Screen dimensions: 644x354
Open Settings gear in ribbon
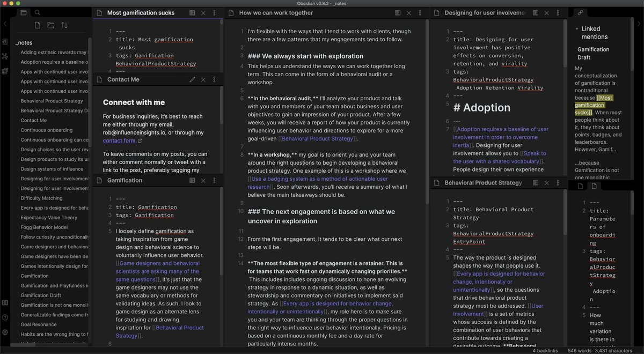point(5,332)
